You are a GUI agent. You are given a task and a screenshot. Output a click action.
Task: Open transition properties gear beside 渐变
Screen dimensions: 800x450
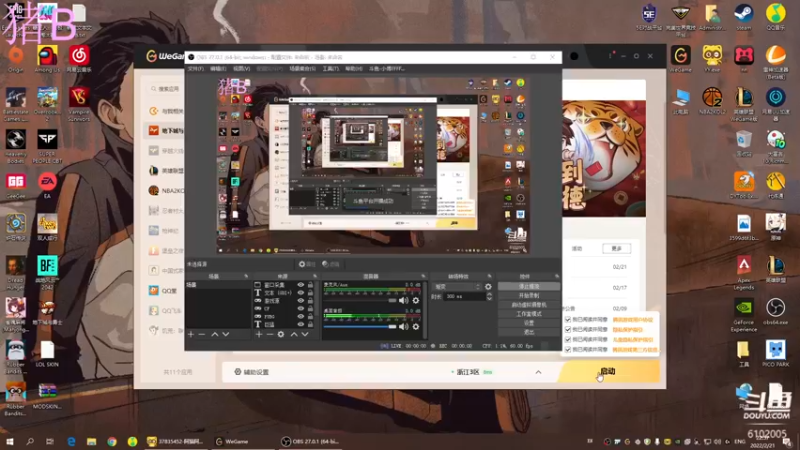pos(488,287)
